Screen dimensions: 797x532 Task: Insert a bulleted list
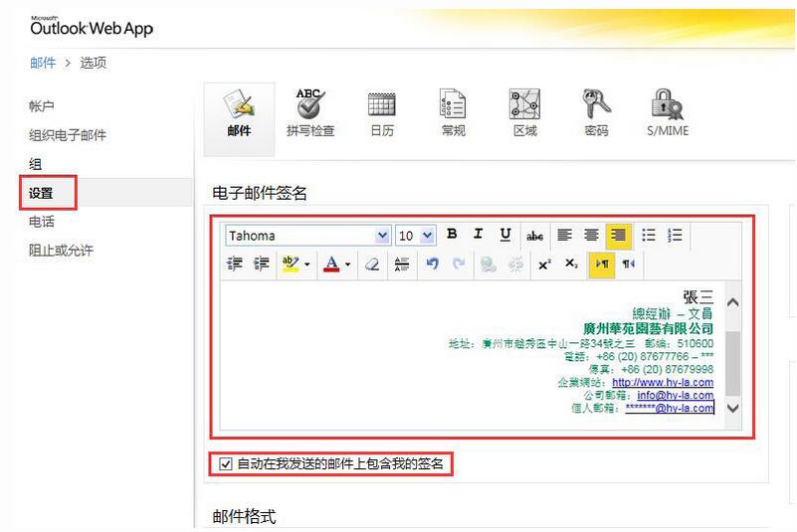649,235
